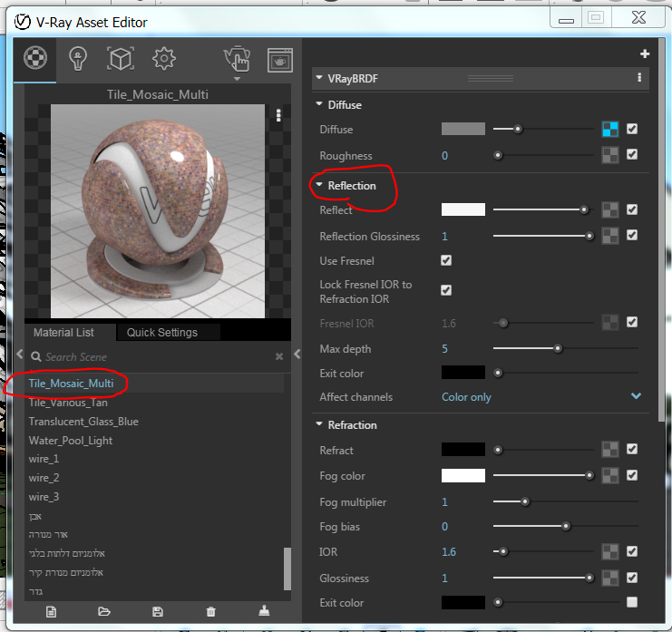The width and height of the screenshot is (672, 632).
Task: Click the search magnifier icon
Action: coord(36,356)
